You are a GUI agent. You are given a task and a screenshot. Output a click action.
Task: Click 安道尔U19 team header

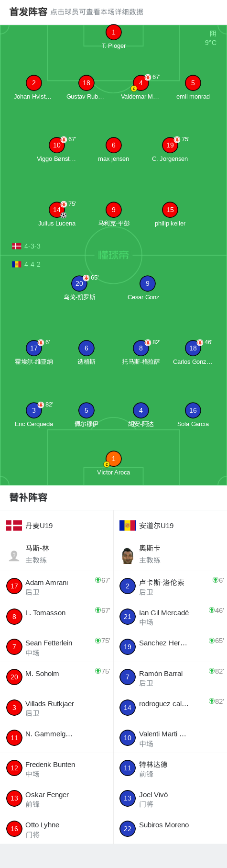tap(147, 526)
